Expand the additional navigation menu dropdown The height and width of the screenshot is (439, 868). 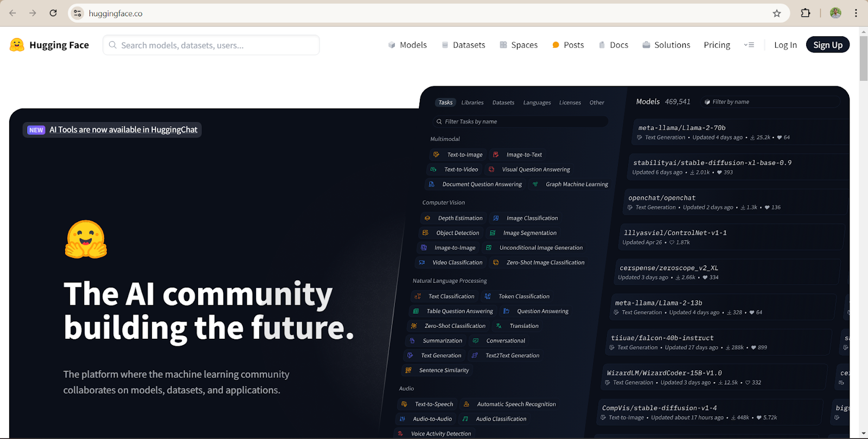749,45
